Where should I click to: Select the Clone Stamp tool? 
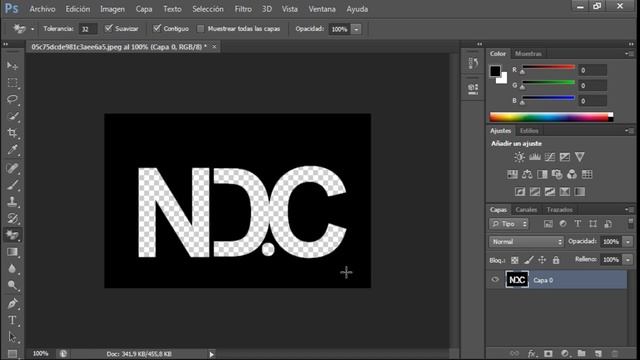pyautogui.click(x=12, y=202)
